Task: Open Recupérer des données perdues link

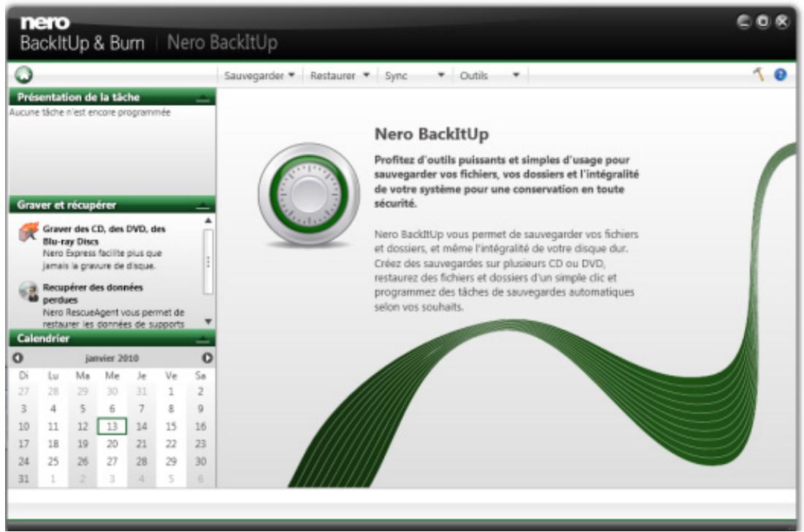Action: (x=93, y=293)
